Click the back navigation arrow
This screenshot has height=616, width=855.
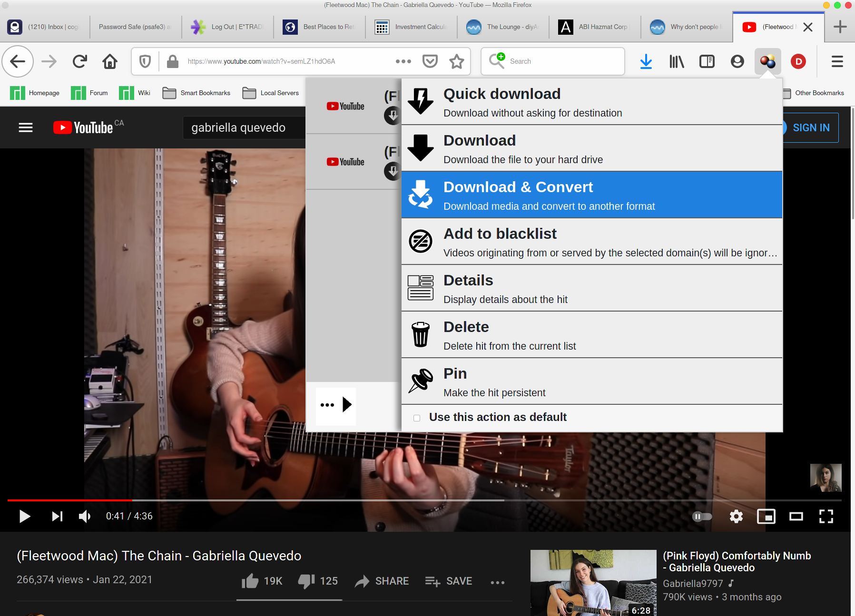(x=18, y=61)
